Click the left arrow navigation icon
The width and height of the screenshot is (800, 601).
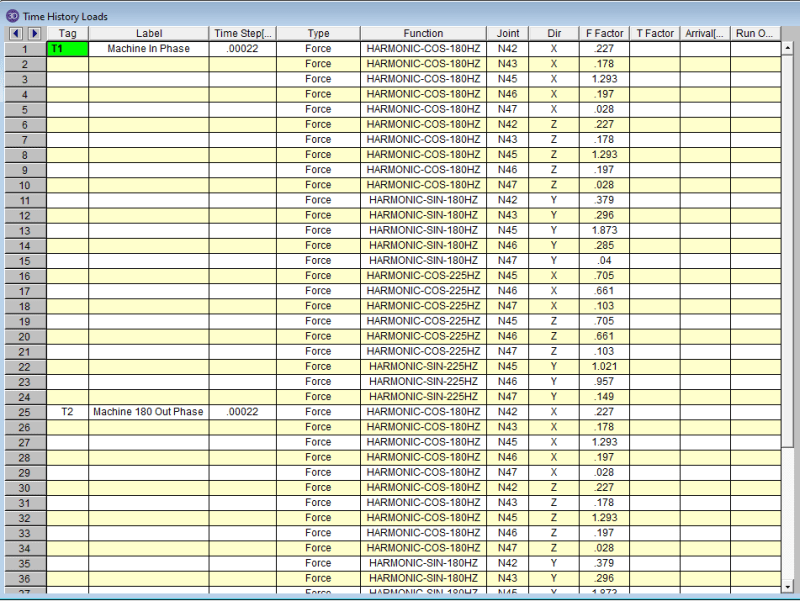pos(16,34)
